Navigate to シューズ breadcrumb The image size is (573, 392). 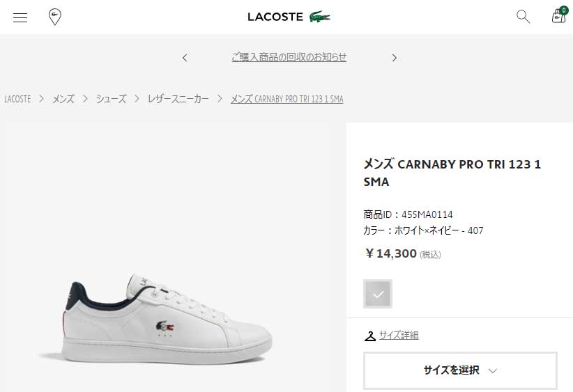tap(112, 99)
